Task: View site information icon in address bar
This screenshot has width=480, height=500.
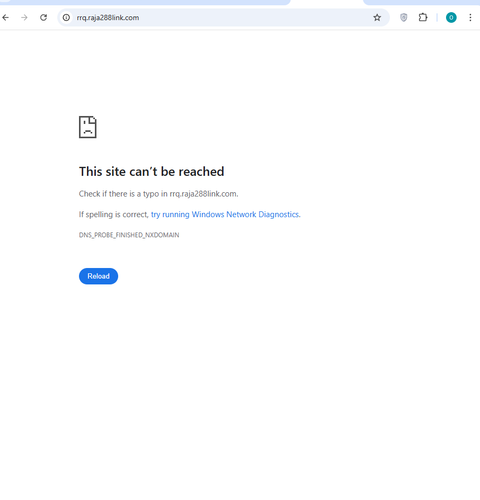Action: click(x=66, y=18)
